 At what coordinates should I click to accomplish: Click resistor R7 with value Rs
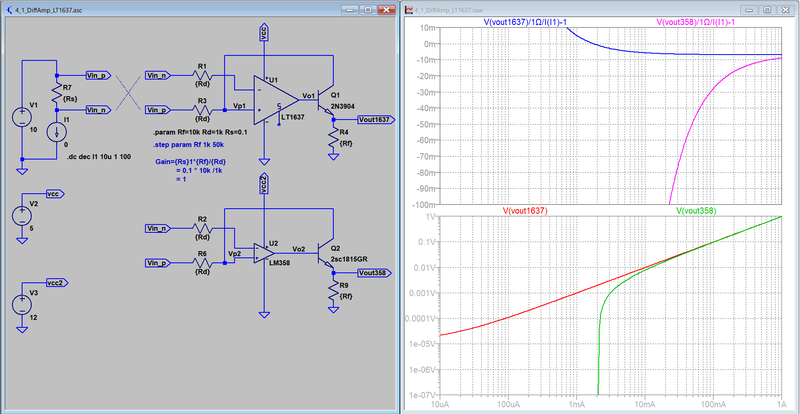[57, 94]
